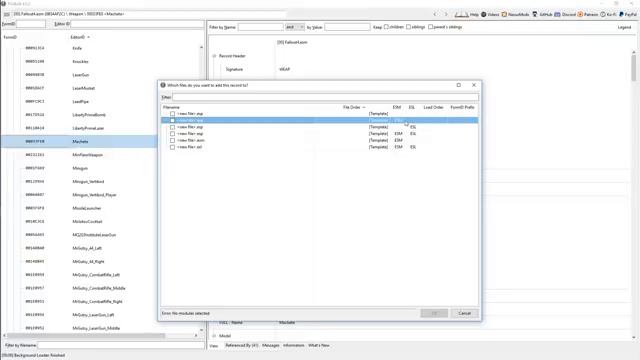
Task: Open the hamburger main menu icon
Action: [7, 14]
